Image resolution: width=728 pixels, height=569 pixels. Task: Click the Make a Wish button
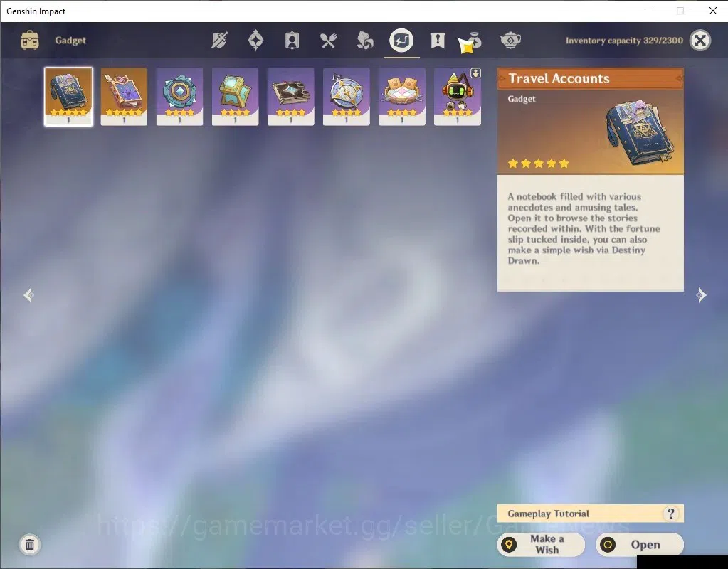(x=541, y=544)
